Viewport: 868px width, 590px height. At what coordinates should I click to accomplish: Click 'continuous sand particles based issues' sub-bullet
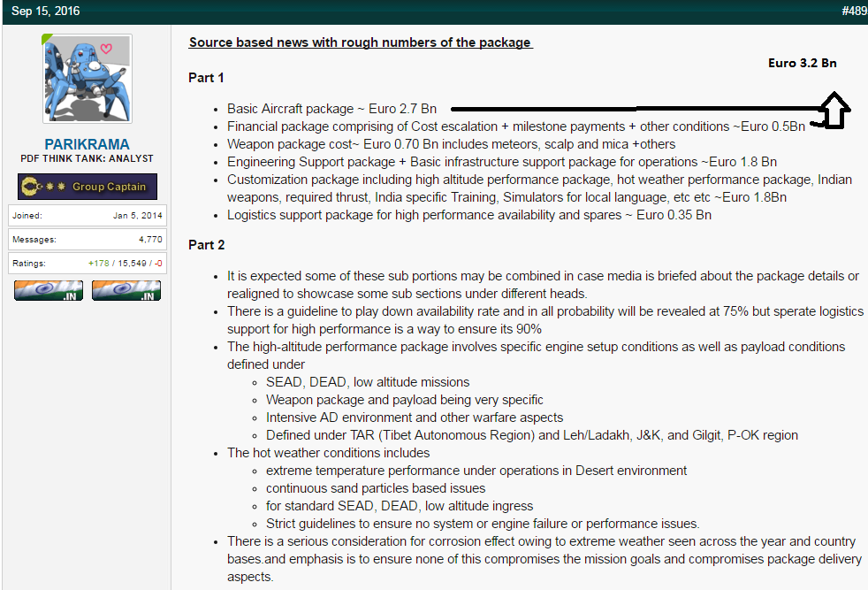point(376,488)
